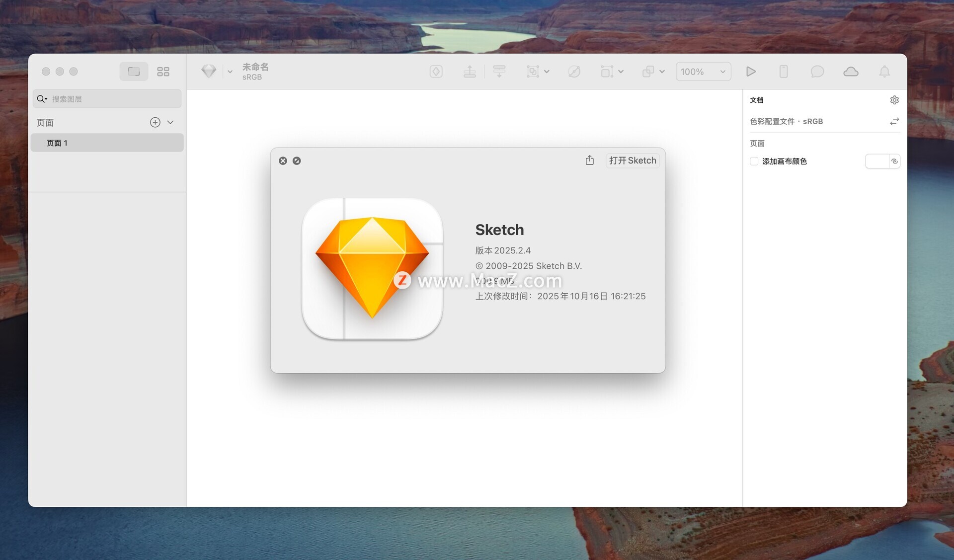Screen dimensions: 954x560
Task: Open the comments speech bubble icon
Action: [x=817, y=72]
